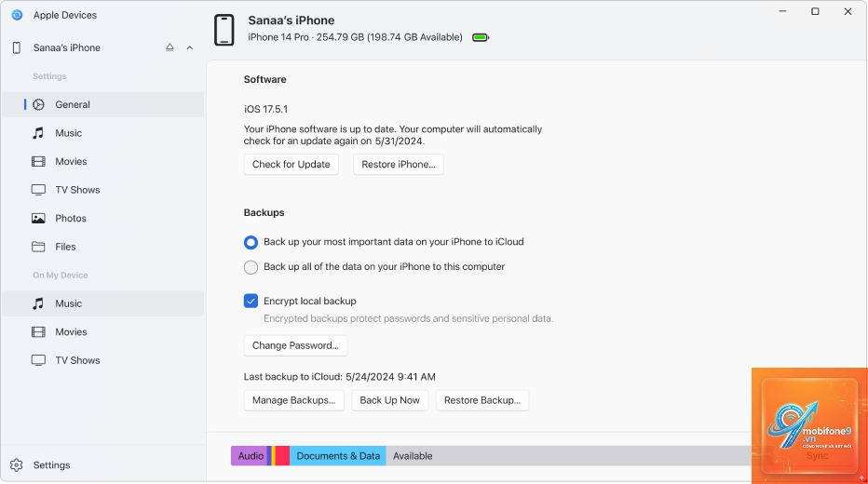Click the iPhone 14 Pro storage info text
The height and width of the screenshot is (484, 868).
click(x=355, y=37)
